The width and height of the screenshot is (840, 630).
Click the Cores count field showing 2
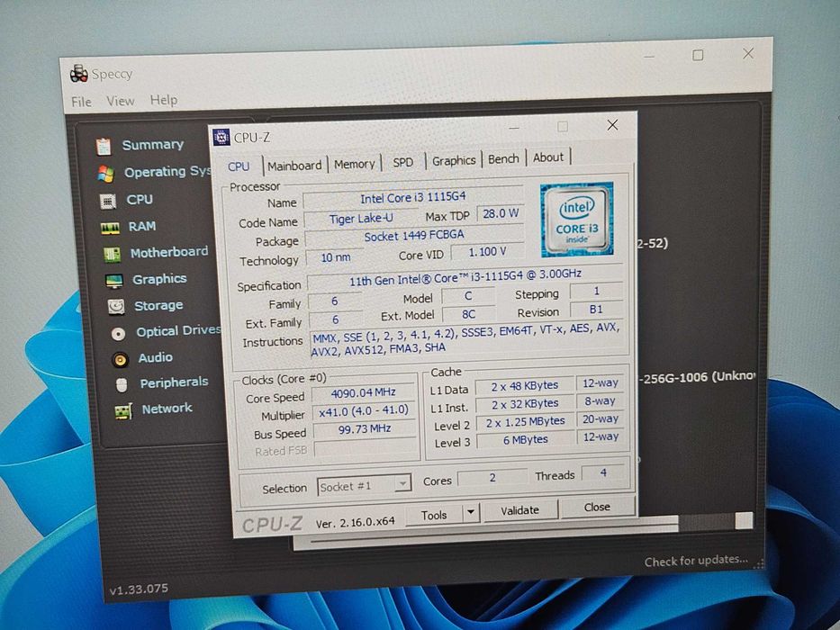click(492, 477)
